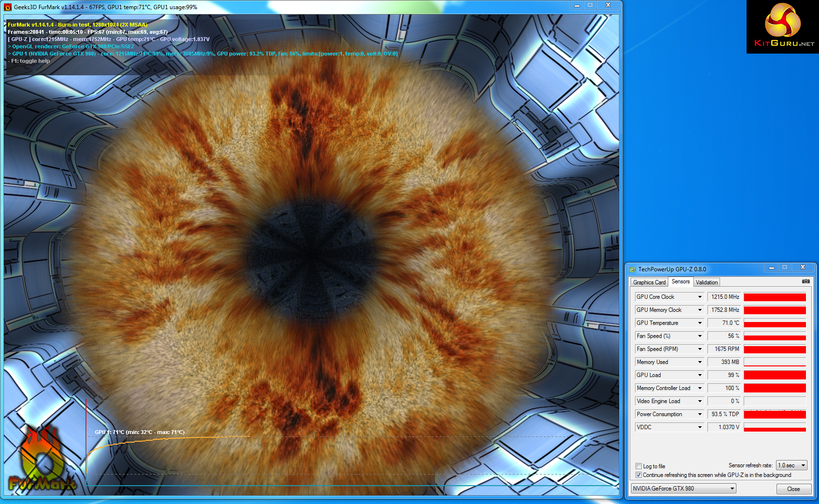Screen dimensions: 819x504
Task: Click the FurMark title bar app icon
Action: coord(8,7)
